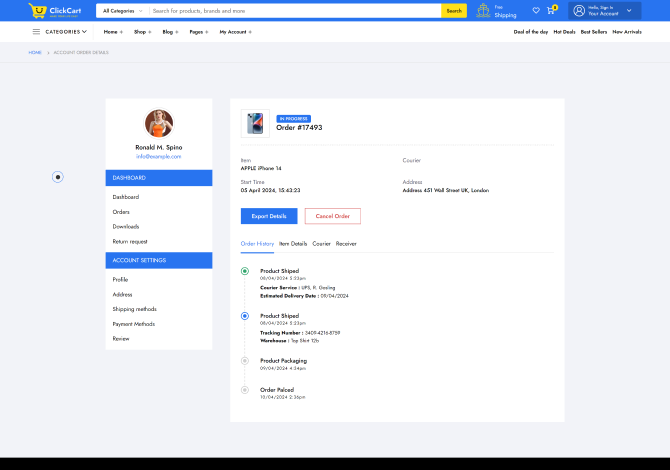Click the green Product Shipped status marker
Image resolution: width=670 pixels, height=470 pixels.
[245, 271]
